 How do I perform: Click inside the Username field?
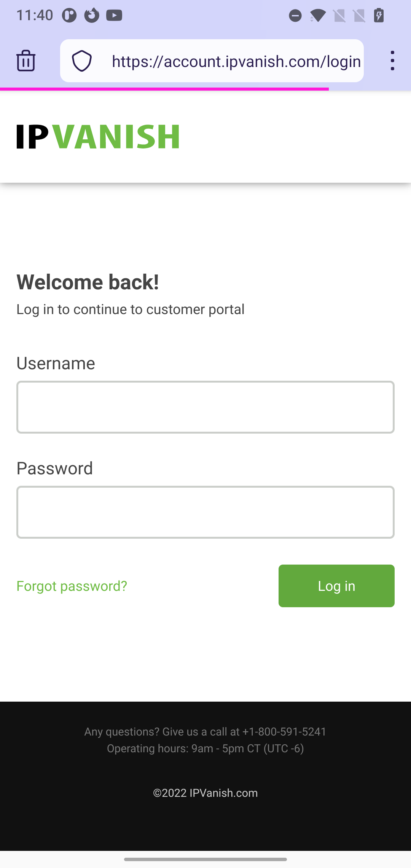[205, 407]
